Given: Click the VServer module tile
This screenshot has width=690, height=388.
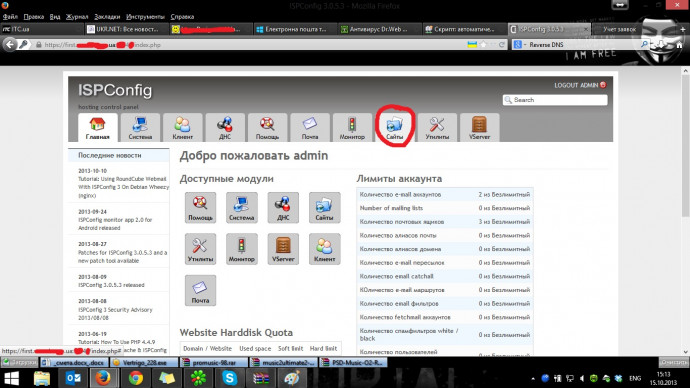Looking at the screenshot, I should pos(283,249).
